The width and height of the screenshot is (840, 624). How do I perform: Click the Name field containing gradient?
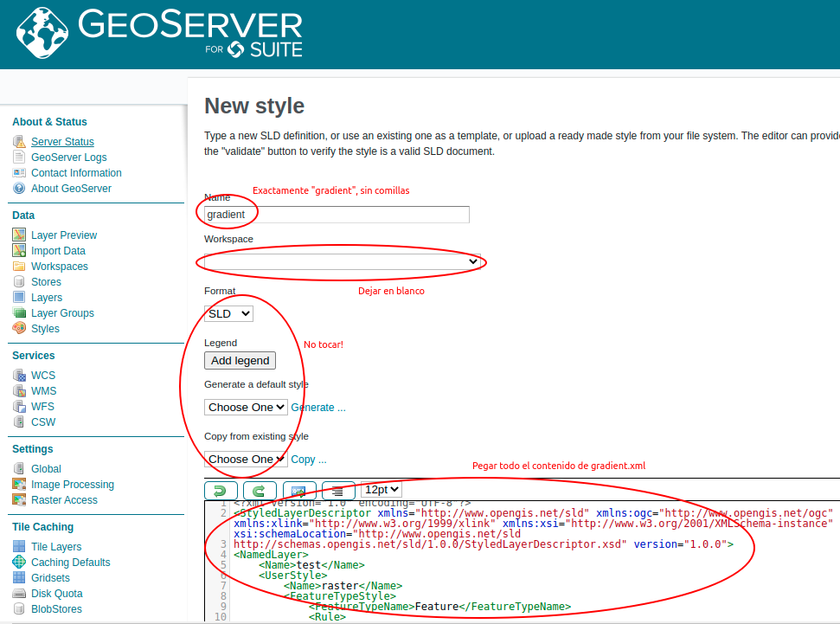pyautogui.click(x=337, y=215)
